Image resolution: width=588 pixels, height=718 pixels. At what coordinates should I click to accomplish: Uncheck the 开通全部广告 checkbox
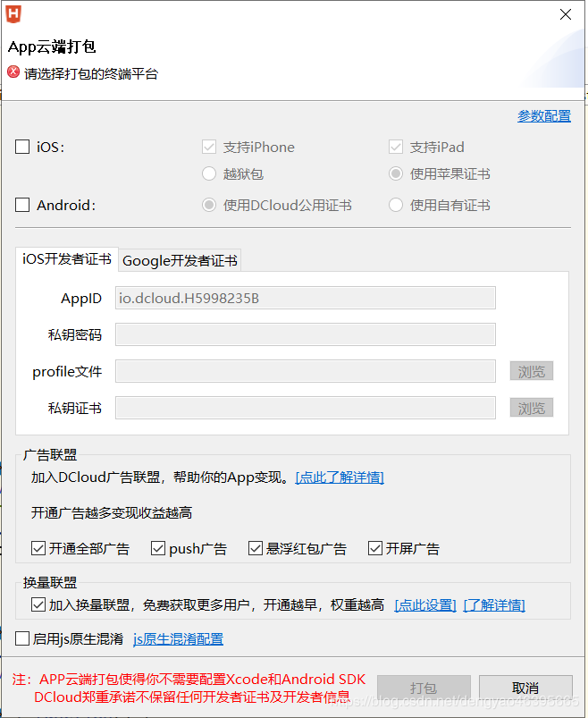pos(38,548)
